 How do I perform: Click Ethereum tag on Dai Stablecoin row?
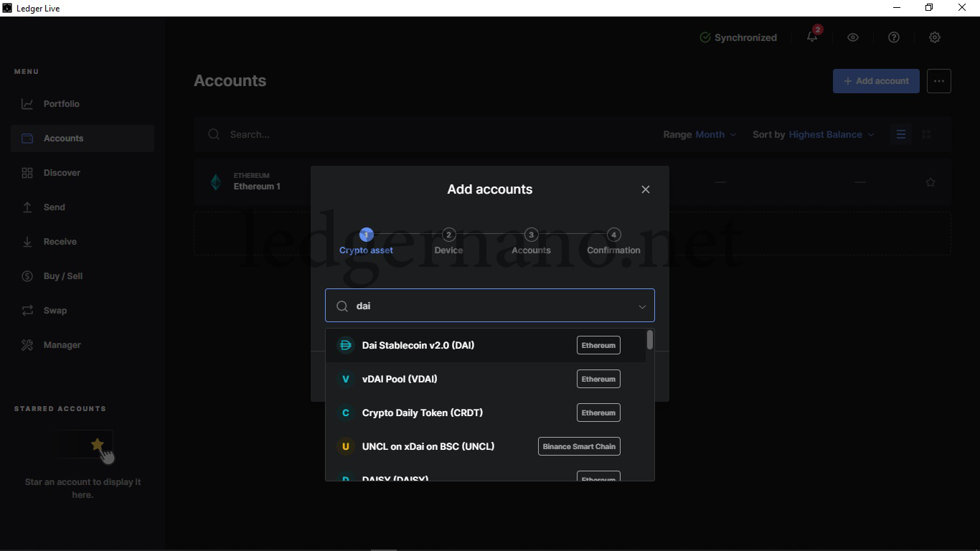pos(598,345)
